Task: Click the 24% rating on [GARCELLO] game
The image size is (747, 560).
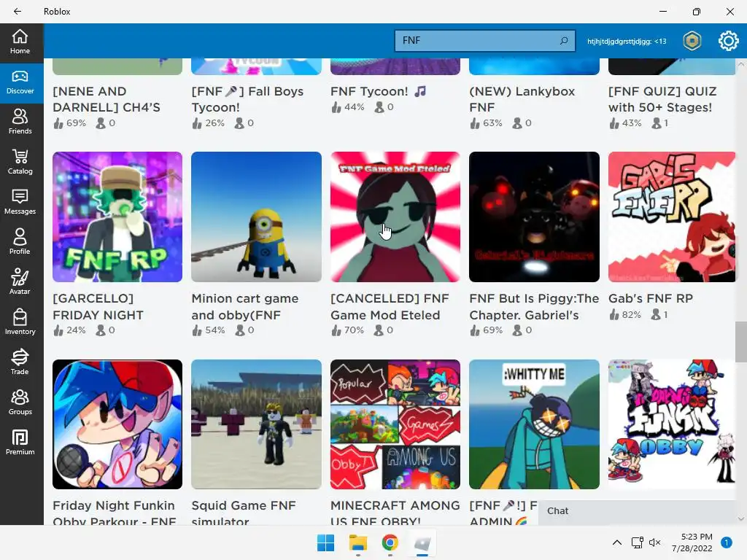Action: pyautogui.click(x=70, y=330)
